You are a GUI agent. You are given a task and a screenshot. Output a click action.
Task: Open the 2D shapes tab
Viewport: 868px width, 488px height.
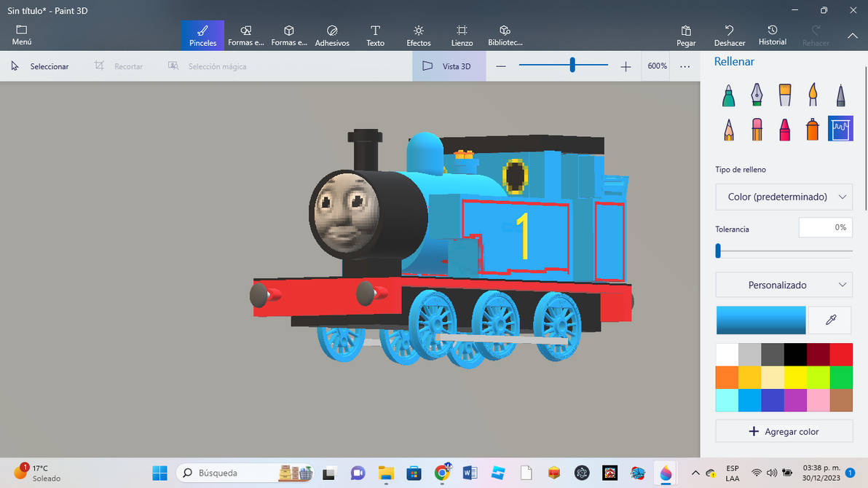[x=246, y=36]
